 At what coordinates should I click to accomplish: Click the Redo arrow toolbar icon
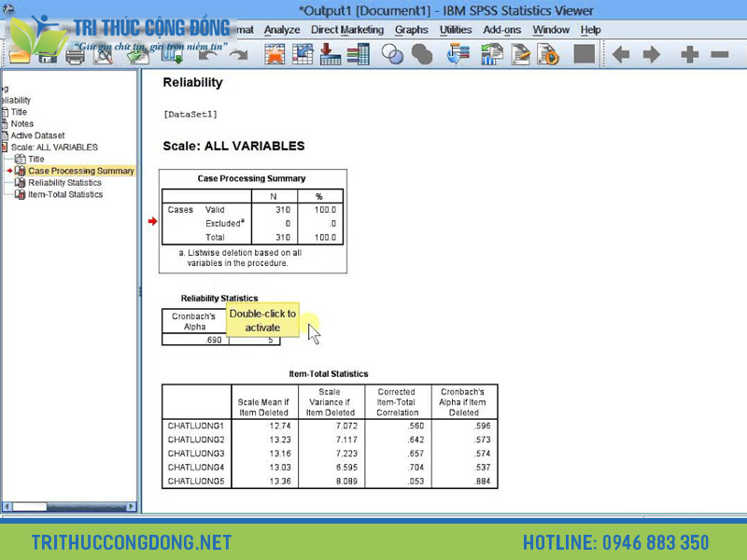(238, 55)
